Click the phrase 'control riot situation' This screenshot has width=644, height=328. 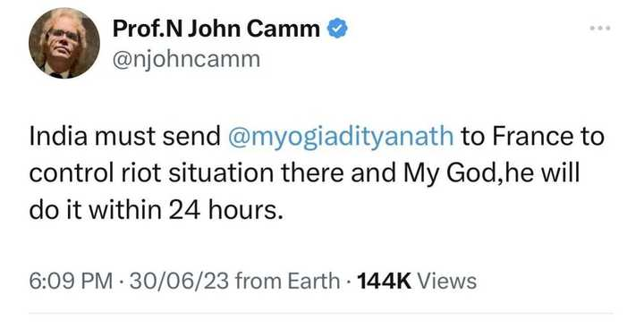coord(151,173)
